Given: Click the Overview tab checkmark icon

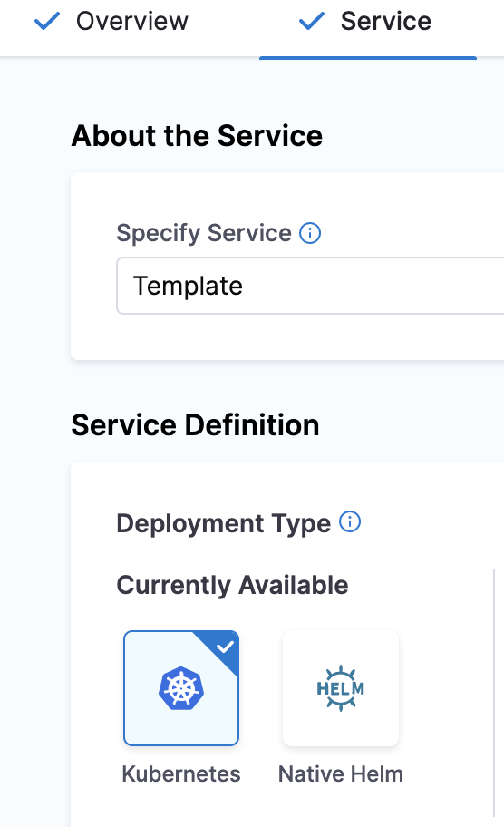Looking at the screenshot, I should coord(47,22).
